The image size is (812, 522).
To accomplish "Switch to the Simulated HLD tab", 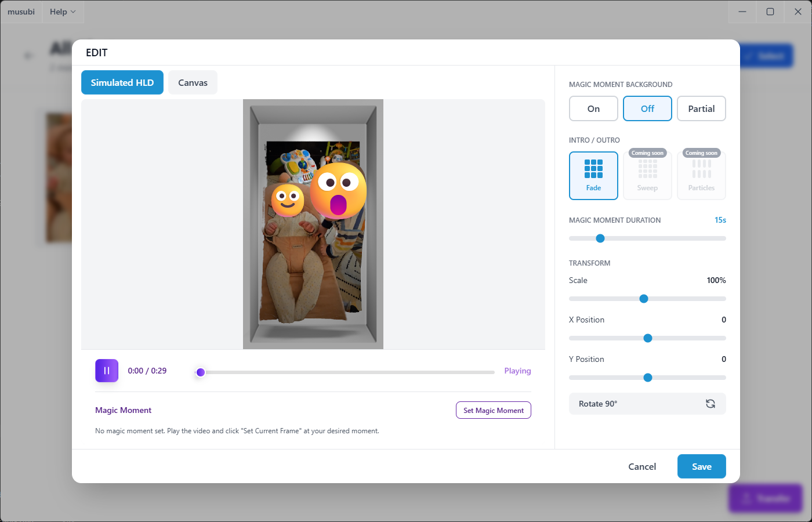I will [122, 82].
